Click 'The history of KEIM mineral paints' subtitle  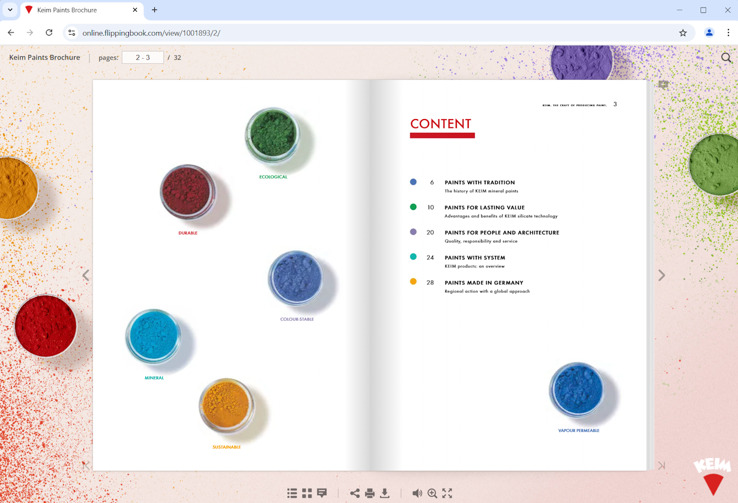click(481, 191)
